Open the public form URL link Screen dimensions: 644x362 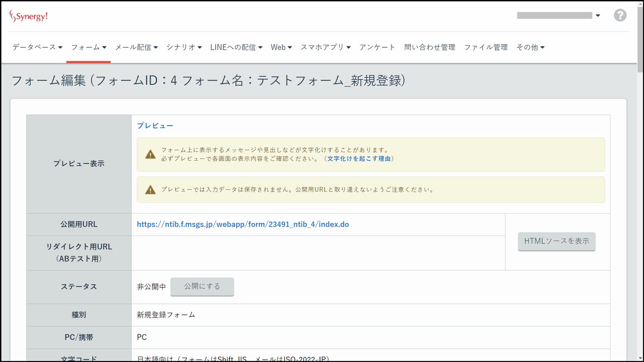click(x=243, y=225)
